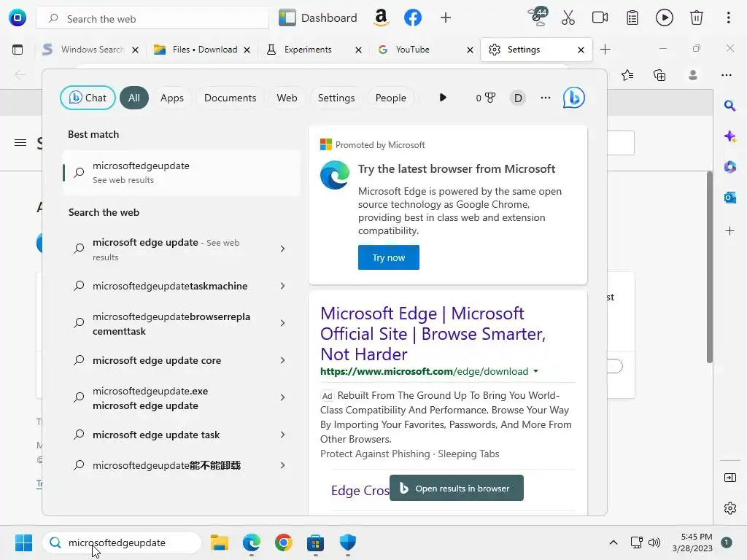Open the Favorites star icon in Edge toolbar
Image resolution: width=747 pixels, height=560 pixels.
point(627,75)
